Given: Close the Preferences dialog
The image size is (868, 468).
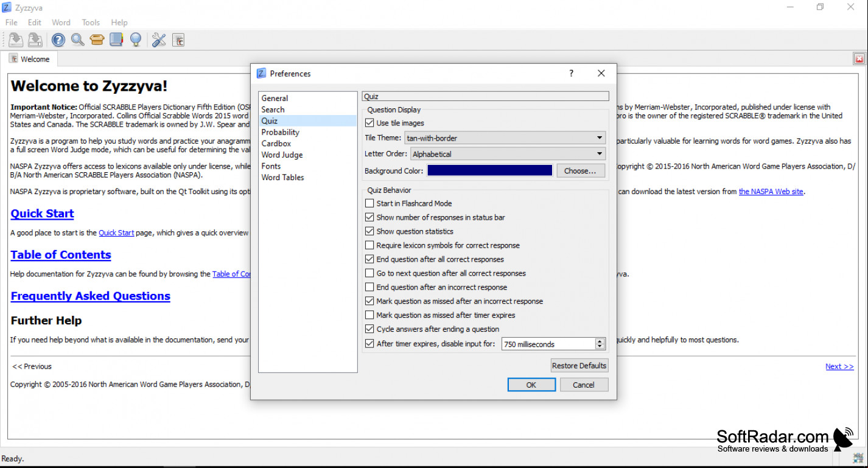Looking at the screenshot, I should (601, 73).
